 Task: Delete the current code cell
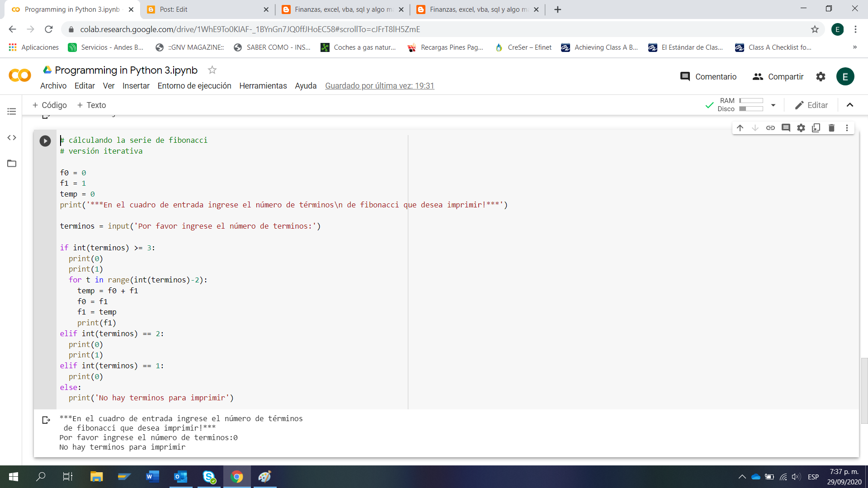click(831, 128)
